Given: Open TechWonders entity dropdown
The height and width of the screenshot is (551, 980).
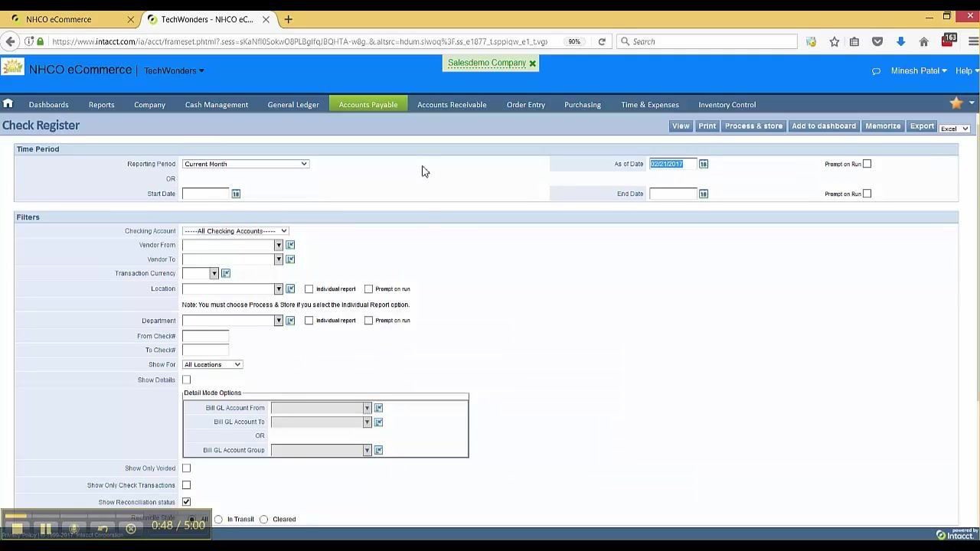Looking at the screenshot, I should pyautogui.click(x=174, y=70).
